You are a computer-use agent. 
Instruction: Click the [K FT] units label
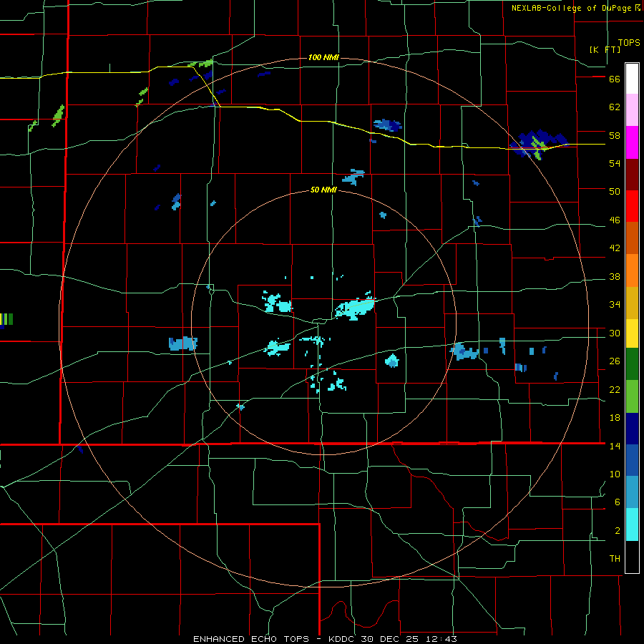[605, 49]
